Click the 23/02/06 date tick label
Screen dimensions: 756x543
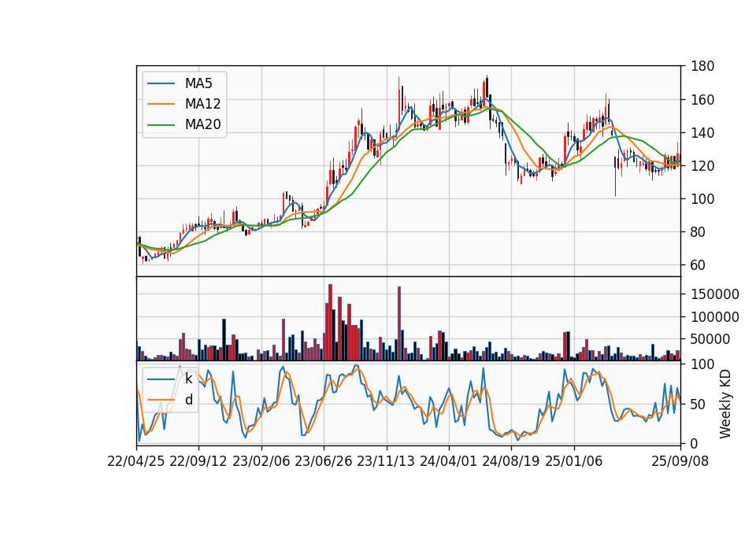pyautogui.click(x=261, y=461)
